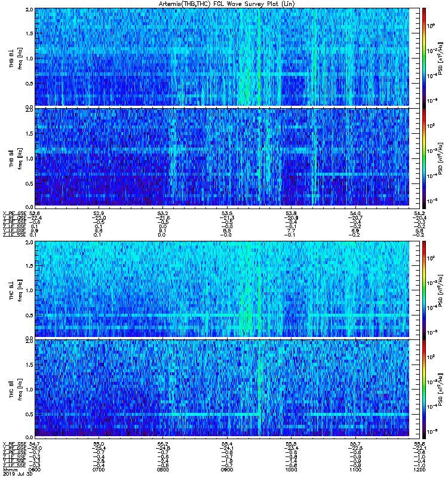This screenshot has width=448, height=478.
Task: Click the 0700 time tick label
Action: (x=99, y=470)
